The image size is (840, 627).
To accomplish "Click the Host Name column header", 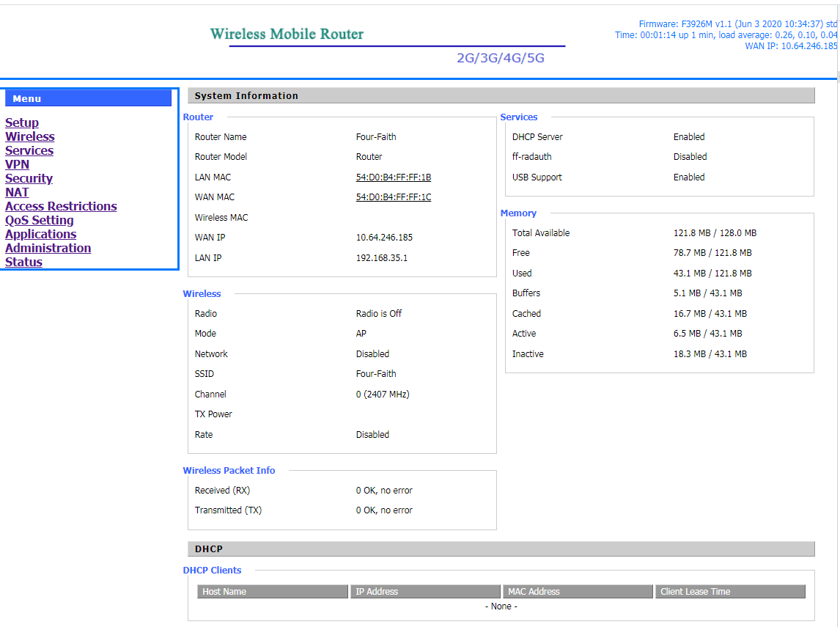I will (273, 592).
